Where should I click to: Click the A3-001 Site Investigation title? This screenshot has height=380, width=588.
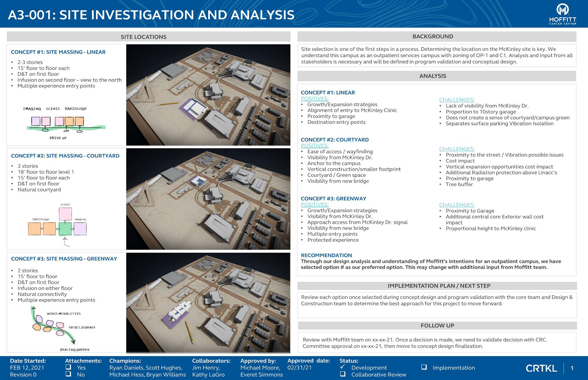coord(151,15)
